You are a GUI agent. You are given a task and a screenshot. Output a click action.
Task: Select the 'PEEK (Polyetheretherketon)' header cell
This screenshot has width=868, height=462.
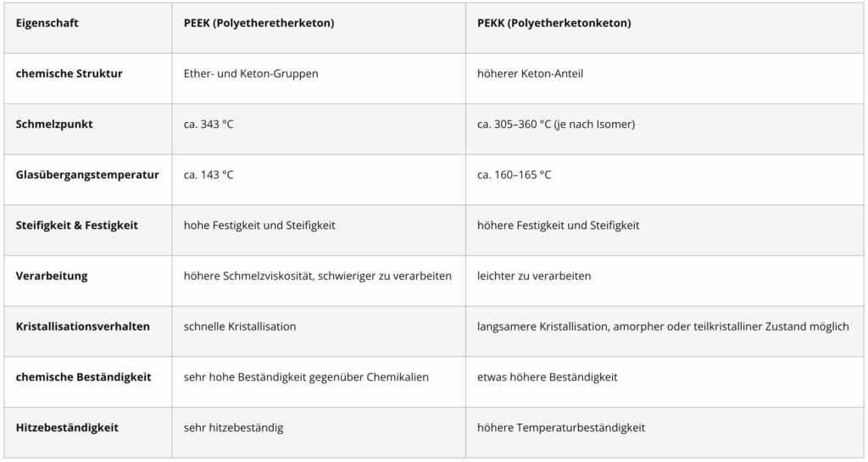coord(259,24)
